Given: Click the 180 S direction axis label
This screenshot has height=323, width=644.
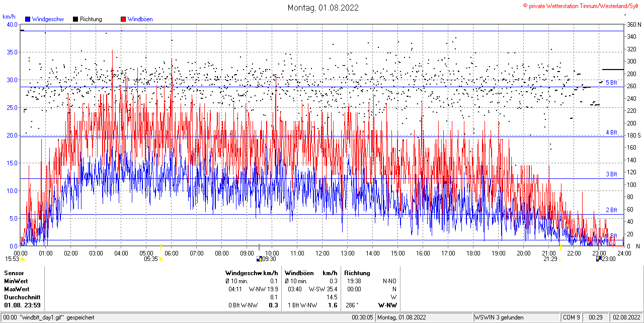Looking at the screenshot, I should [x=634, y=135].
